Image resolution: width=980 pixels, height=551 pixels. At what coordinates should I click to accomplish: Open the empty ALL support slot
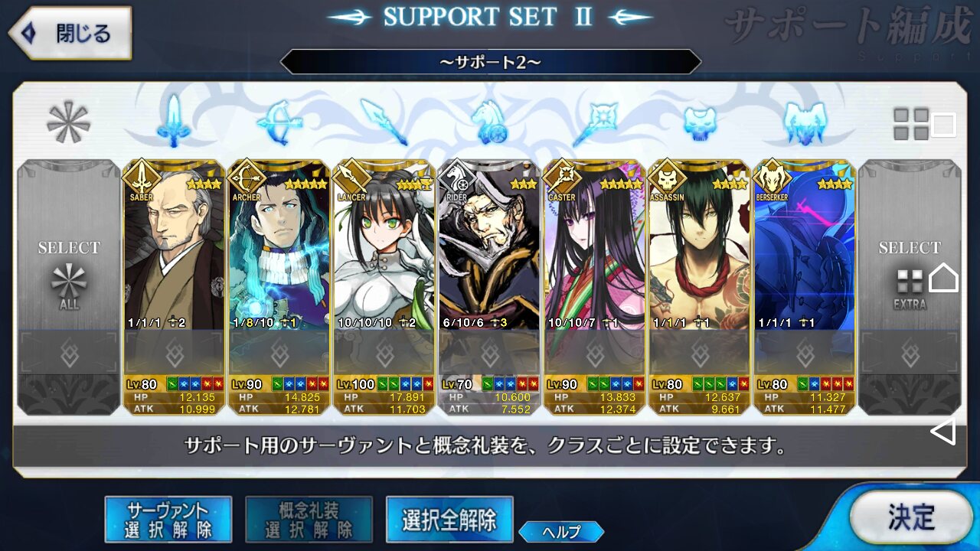pos(70,288)
